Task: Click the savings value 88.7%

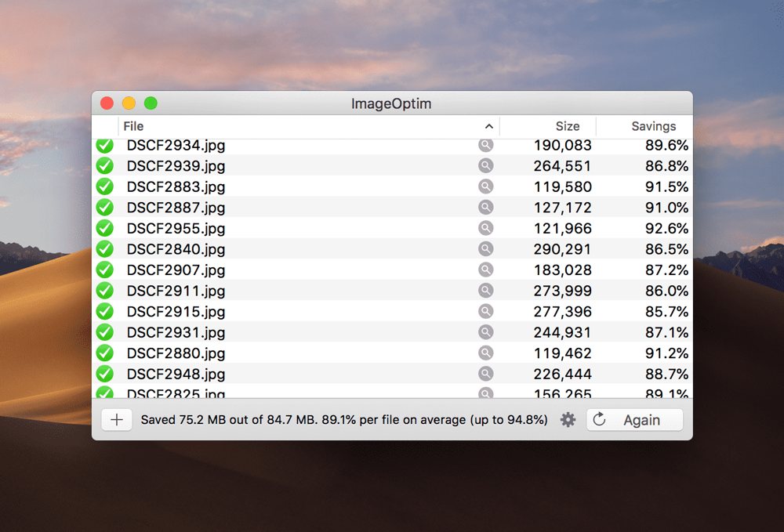Action: click(666, 375)
